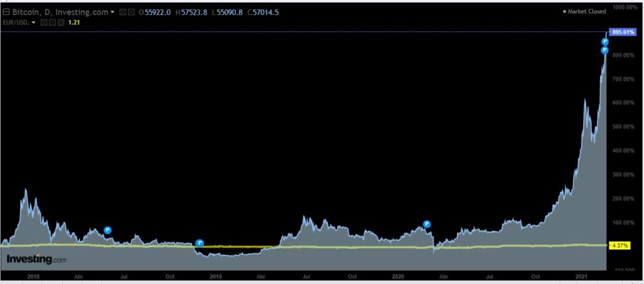Open the Bitcoin series dropdown arrow

click(113, 13)
